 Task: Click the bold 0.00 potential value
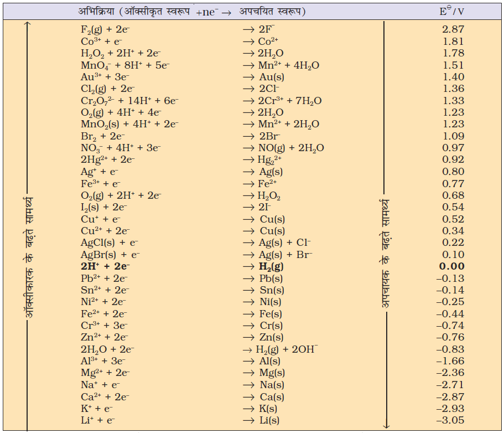pyautogui.click(x=451, y=266)
